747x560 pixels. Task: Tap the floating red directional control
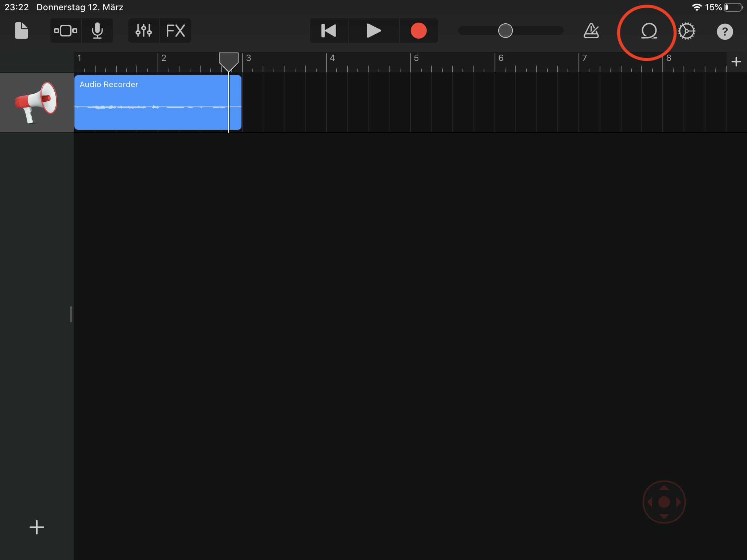pos(664,502)
